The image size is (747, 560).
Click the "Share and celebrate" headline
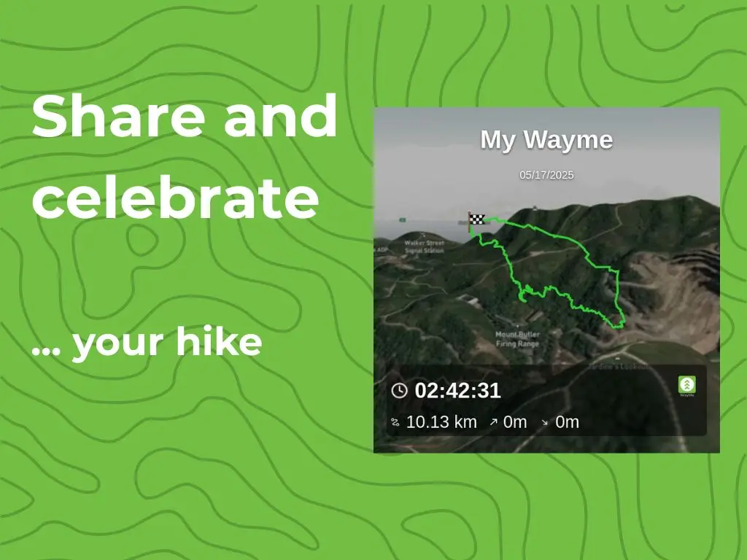pyautogui.click(x=185, y=157)
